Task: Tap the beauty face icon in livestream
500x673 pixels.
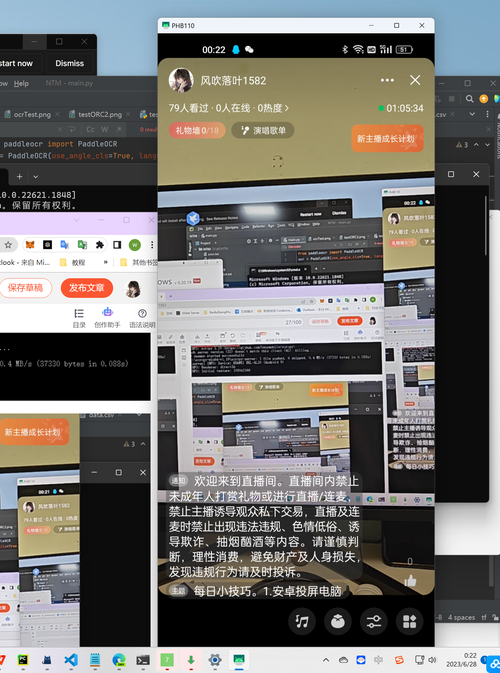Action: coord(338,621)
